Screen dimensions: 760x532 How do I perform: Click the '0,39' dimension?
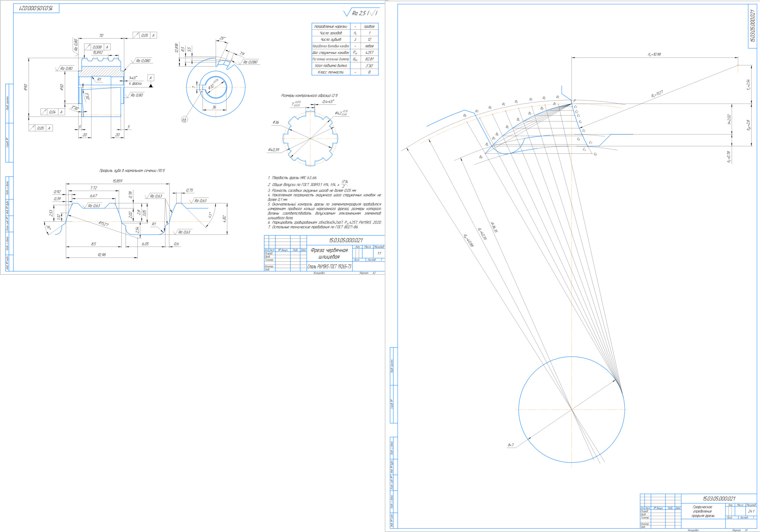pyautogui.click(x=57, y=199)
